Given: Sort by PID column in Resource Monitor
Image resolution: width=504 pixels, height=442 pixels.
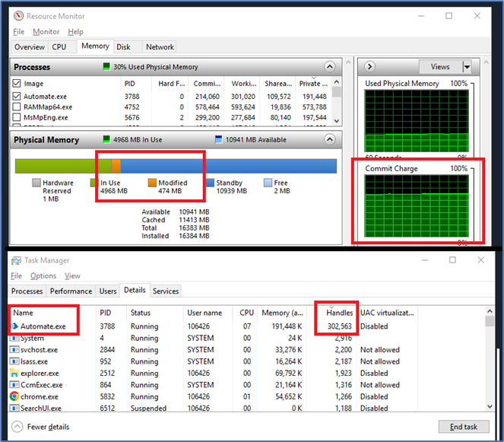Looking at the screenshot, I should 135,84.
